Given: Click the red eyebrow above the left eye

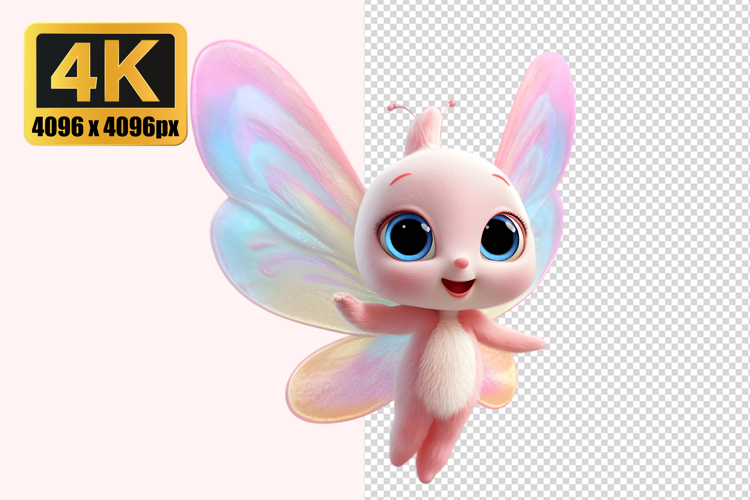Looking at the screenshot, I should click(401, 179).
